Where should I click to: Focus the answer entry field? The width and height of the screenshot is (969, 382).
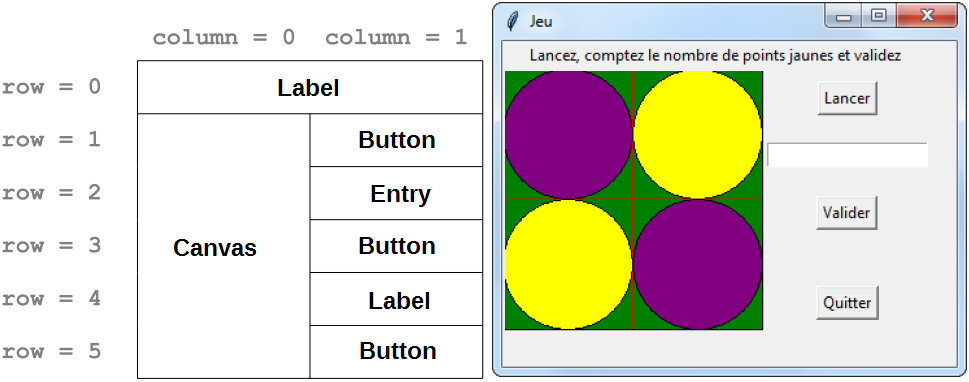pos(847,155)
